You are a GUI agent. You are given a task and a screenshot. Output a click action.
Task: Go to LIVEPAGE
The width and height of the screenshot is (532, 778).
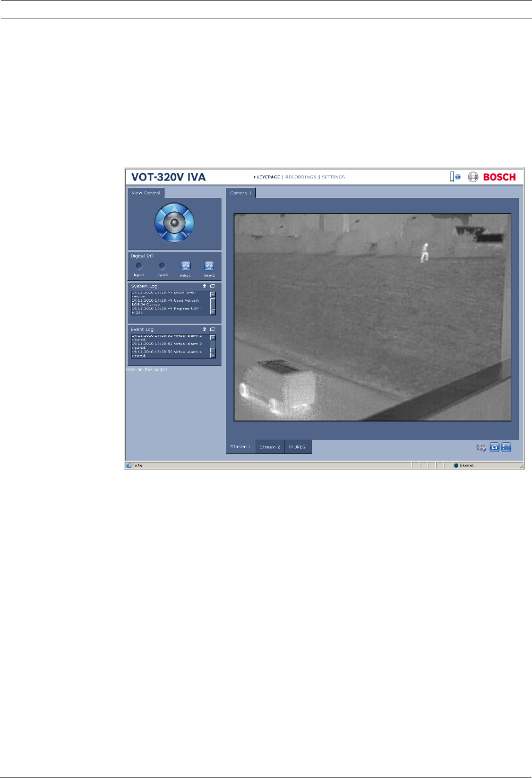pyautogui.click(x=268, y=177)
